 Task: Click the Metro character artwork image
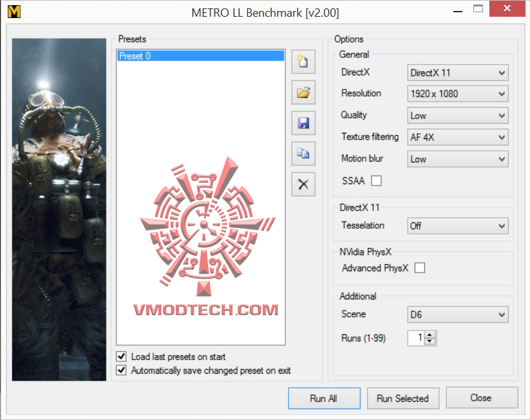(x=59, y=209)
